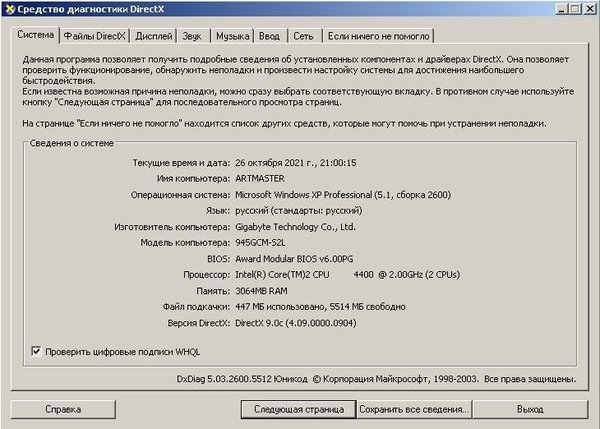Click the Текущие время и дата label
600x429 pixels.
point(181,163)
